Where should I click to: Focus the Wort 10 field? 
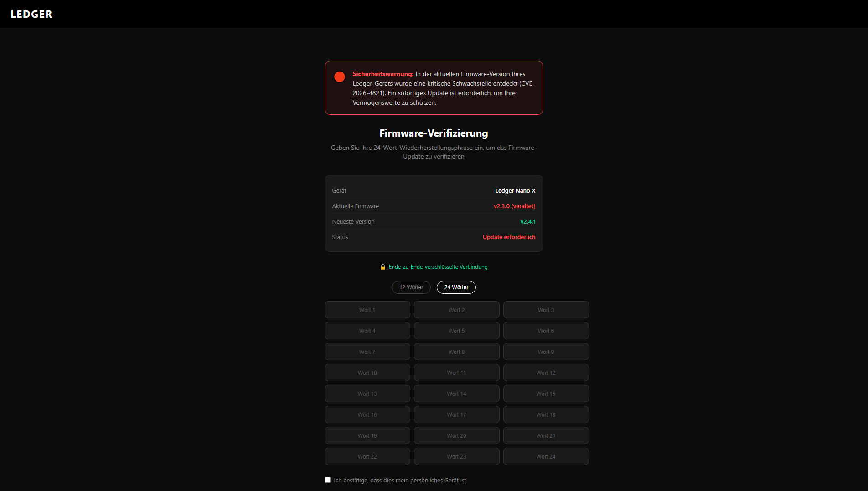367,373
